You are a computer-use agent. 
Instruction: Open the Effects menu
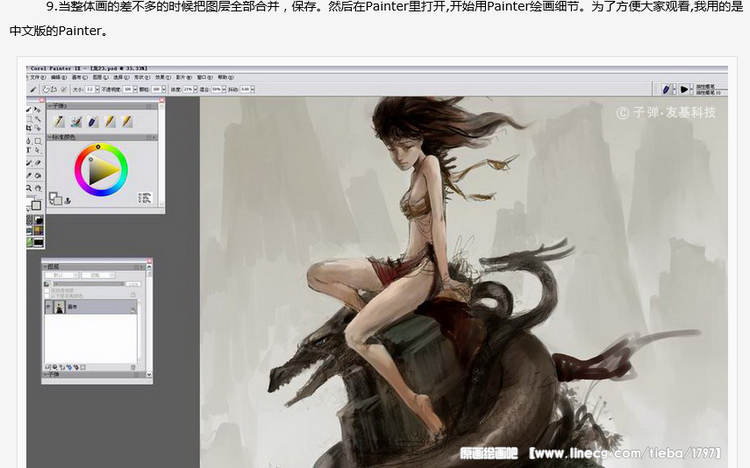pyautogui.click(x=163, y=77)
